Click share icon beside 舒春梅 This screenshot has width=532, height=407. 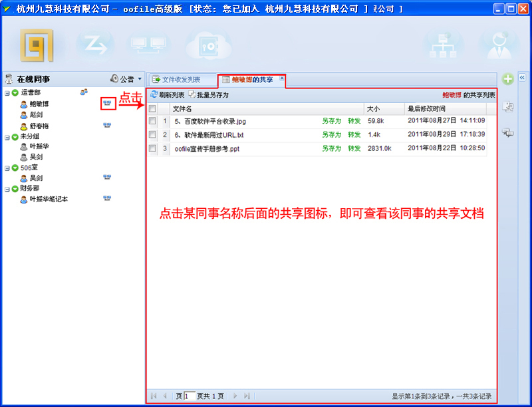coord(106,125)
